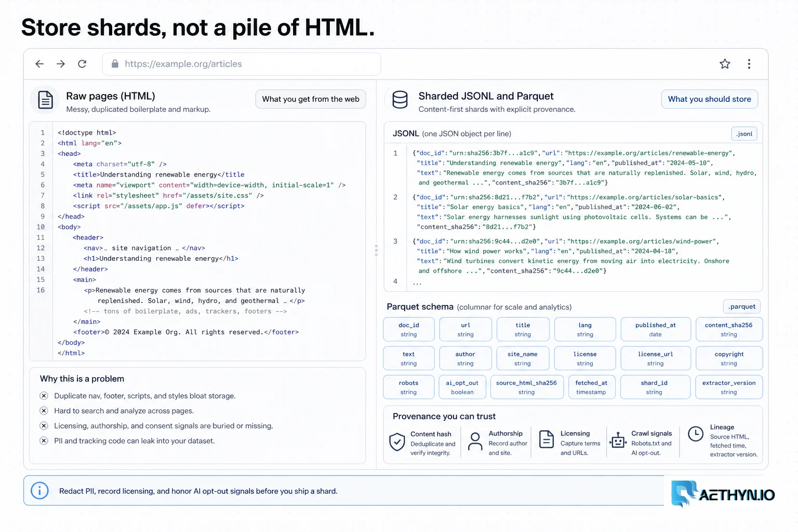This screenshot has height=532, width=798.
Task: Click the 'Parquet schema' heading
Action: [420, 307]
